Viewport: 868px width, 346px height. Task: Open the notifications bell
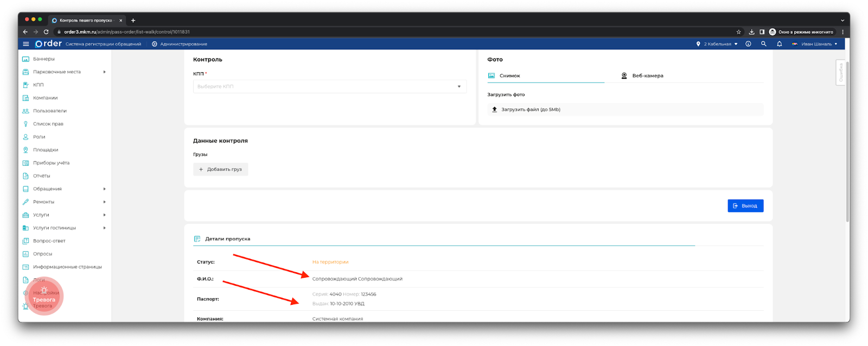click(779, 44)
